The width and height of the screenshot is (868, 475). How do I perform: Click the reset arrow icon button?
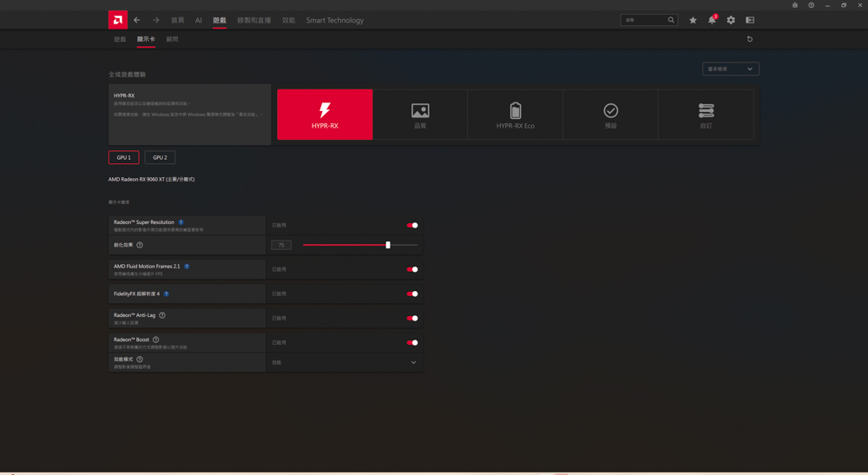pyautogui.click(x=750, y=39)
